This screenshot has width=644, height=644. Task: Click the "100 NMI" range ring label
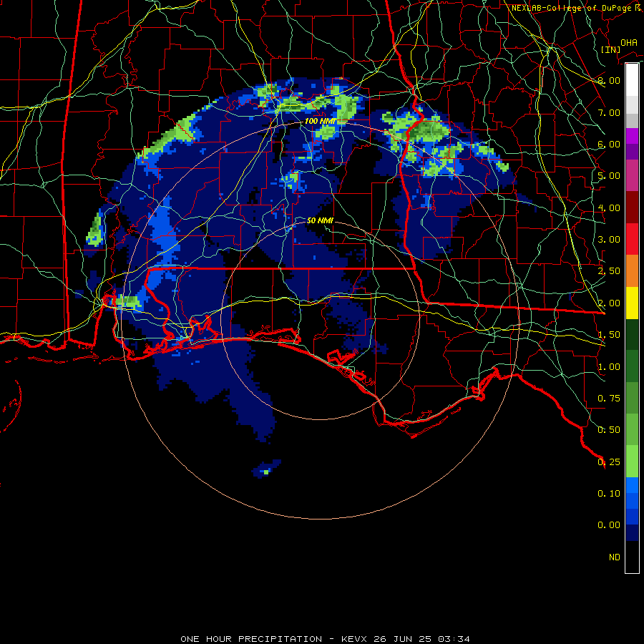(x=320, y=121)
